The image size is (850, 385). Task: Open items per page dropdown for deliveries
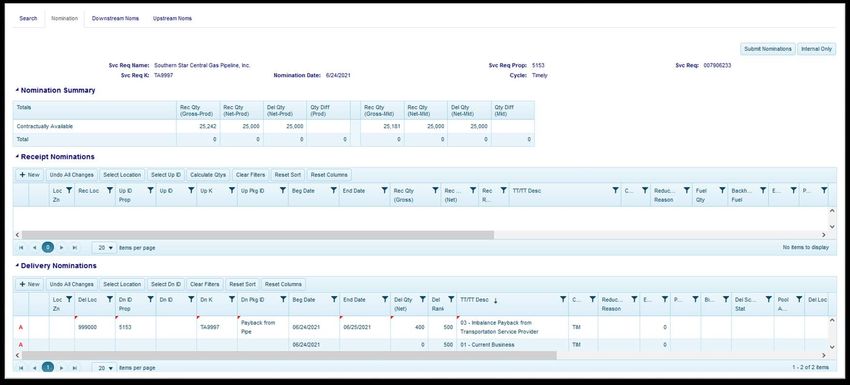[x=104, y=368]
